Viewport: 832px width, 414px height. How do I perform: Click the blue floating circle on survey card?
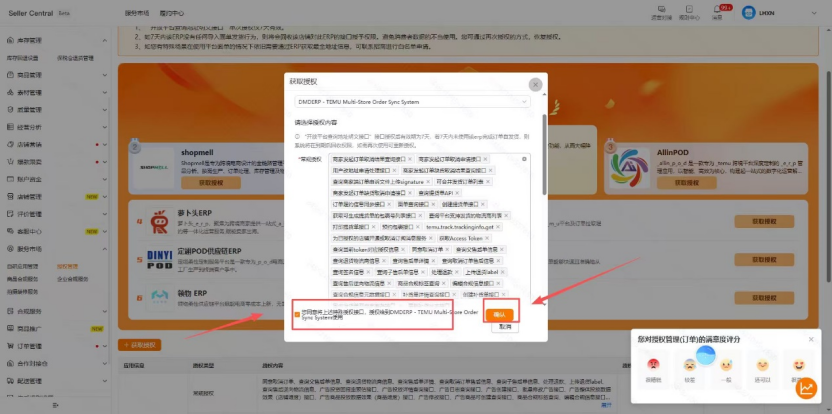(706, 355)
